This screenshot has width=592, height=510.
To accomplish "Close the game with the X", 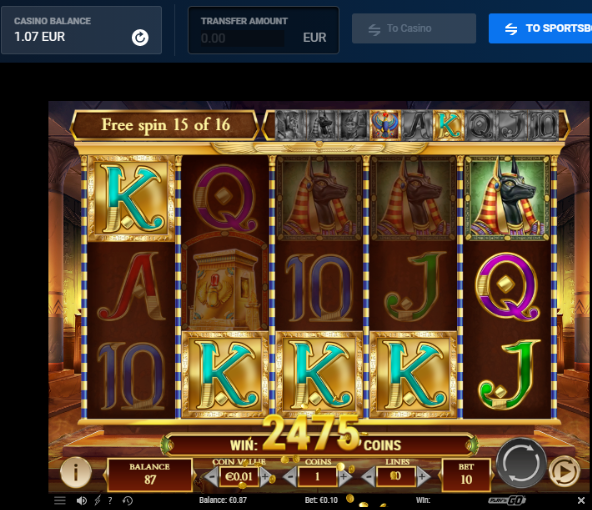I will pos(581,501).
